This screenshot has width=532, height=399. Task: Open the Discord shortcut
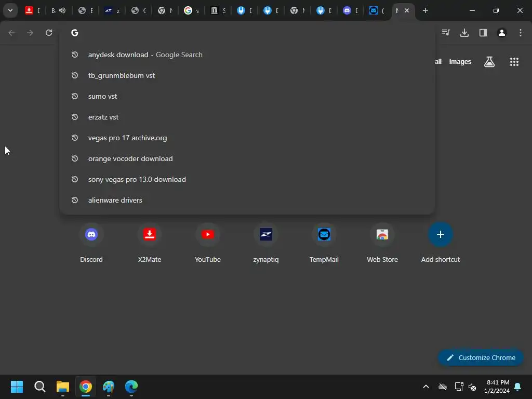click(x=91, y=243)
